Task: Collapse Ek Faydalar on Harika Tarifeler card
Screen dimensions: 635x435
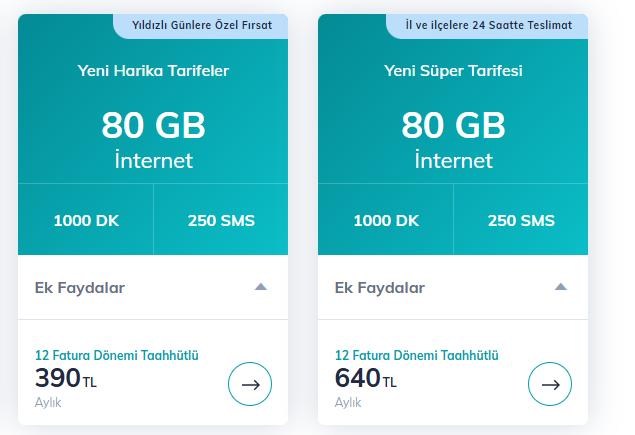Action: (x=261, y=287)
